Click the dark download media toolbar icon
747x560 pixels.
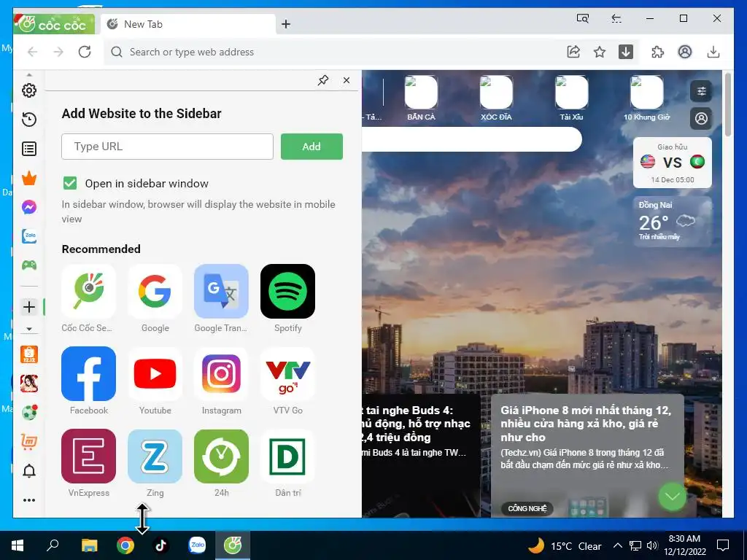tap(626, 52)
